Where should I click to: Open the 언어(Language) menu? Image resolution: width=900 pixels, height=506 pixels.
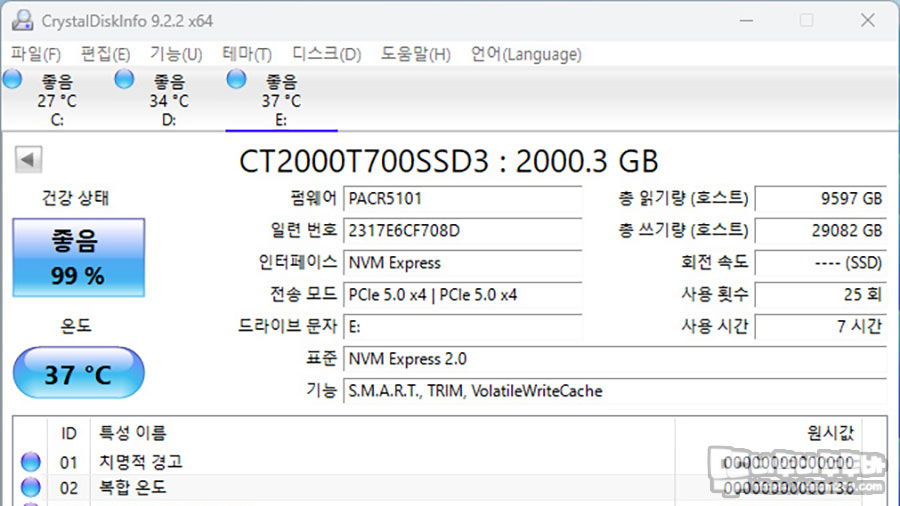point(526,55)
